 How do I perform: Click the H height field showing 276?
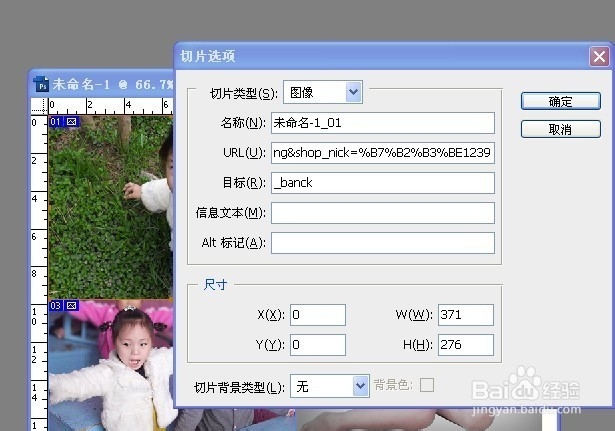(466, 345)
